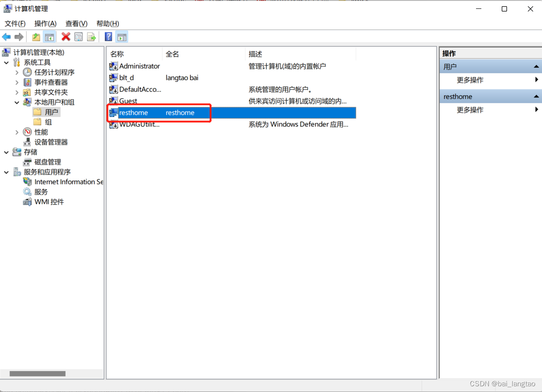Click the left pane horizontal scrollbar thumb

pos(37,374)
